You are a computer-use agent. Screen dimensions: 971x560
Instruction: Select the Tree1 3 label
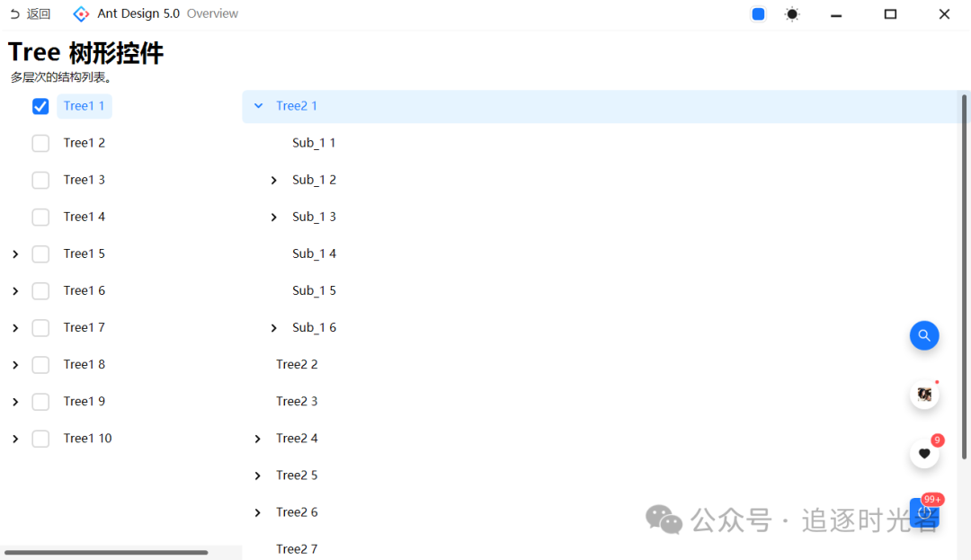pyautogui.click(x=85, y=180)
